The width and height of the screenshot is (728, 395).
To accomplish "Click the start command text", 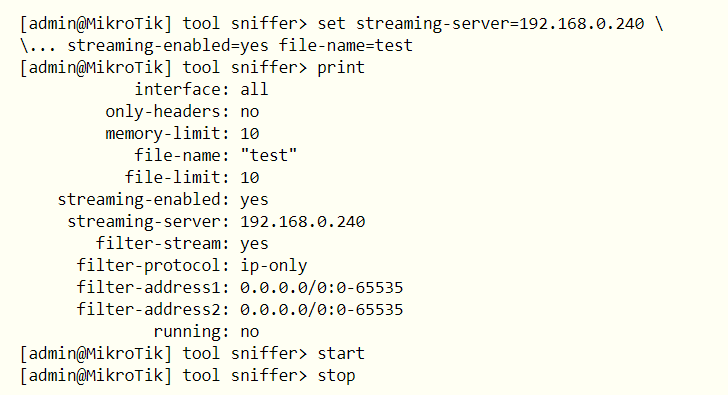I will (x=341, y=354).
